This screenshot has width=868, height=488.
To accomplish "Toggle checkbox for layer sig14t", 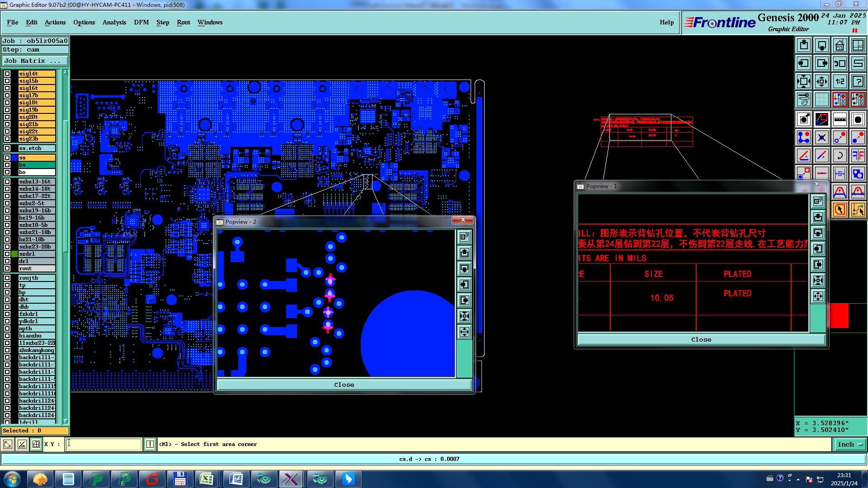I will pos(7,74).
